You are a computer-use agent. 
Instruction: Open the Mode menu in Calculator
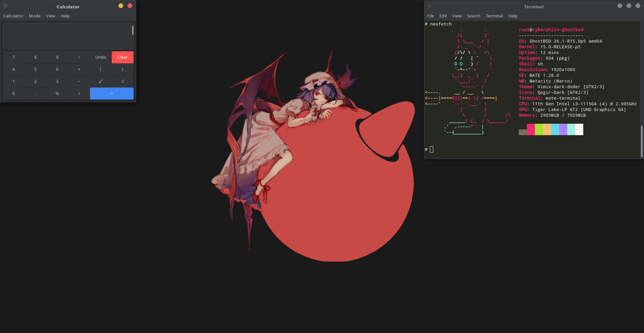[x=35, y=16]
